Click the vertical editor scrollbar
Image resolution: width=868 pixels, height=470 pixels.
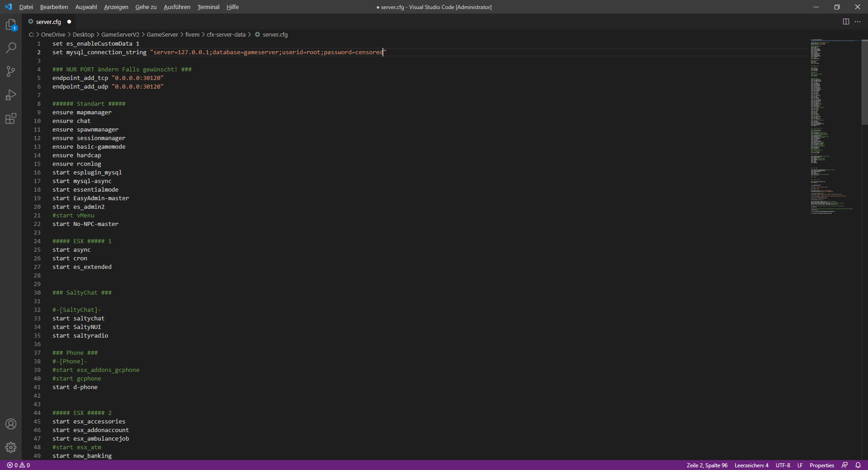pyautogui.click(x=864, y=81)
